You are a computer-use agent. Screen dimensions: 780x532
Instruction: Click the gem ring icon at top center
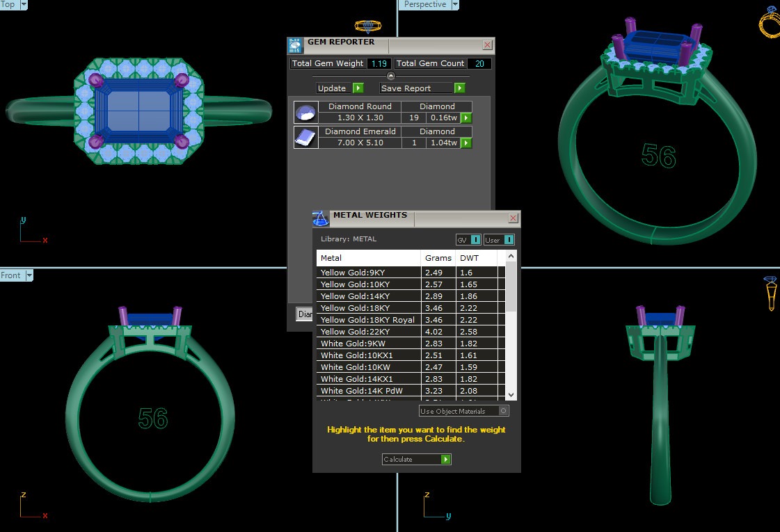click(367, 26)
